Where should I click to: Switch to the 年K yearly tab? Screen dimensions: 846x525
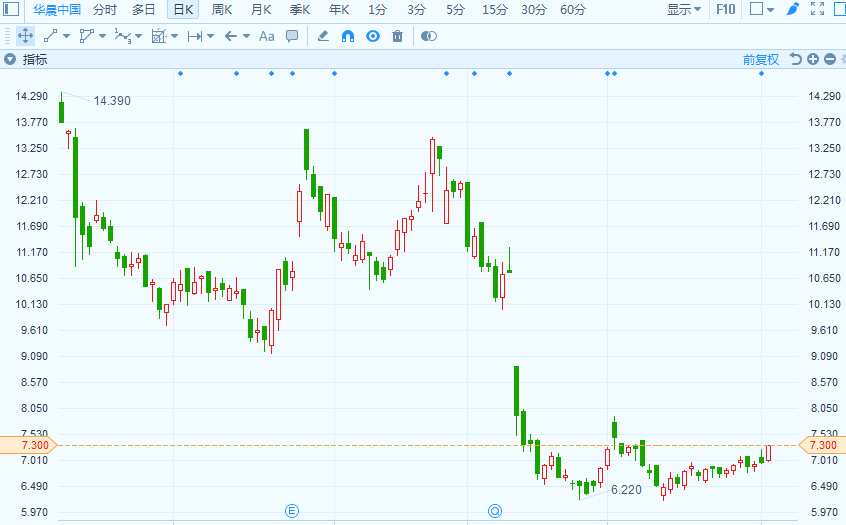pos(339,9)
